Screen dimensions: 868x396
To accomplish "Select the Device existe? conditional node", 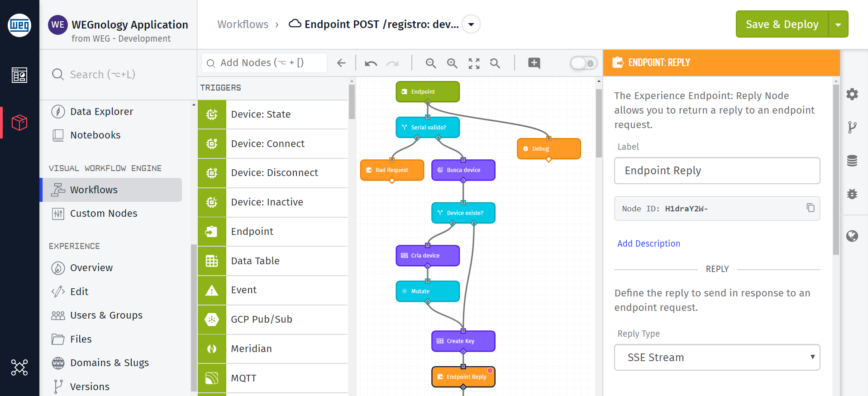I will click(463, 213).
